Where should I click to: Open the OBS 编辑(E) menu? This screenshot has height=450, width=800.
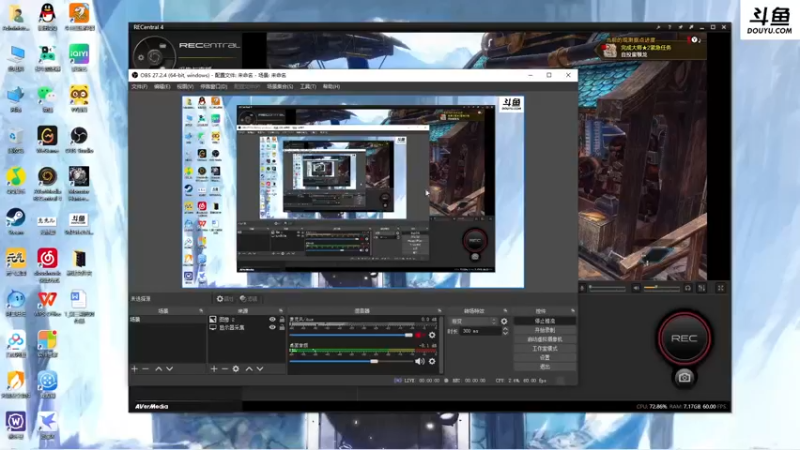(162, 87)
